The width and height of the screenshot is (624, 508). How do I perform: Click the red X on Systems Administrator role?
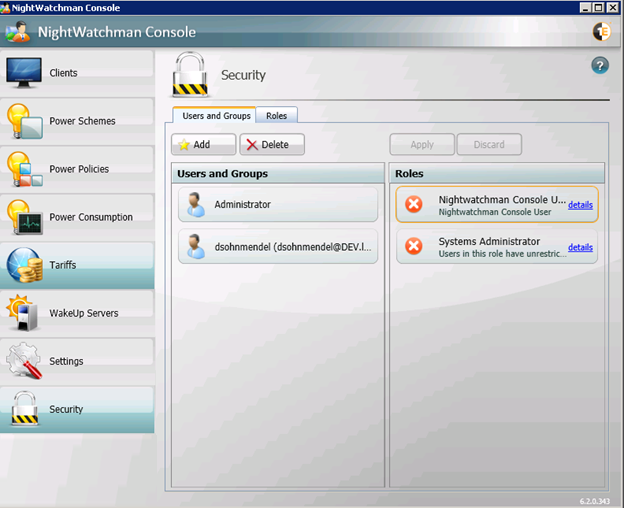coord(413,247)
